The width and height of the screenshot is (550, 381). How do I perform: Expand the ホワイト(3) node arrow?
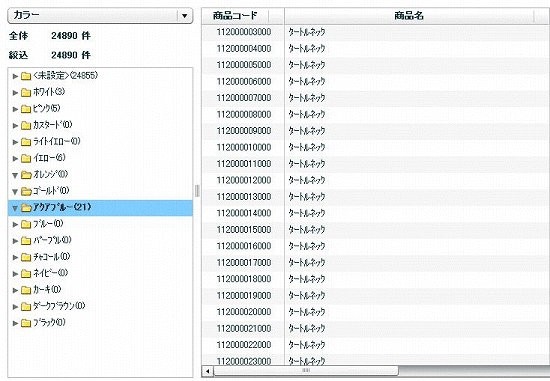point(15,93)
